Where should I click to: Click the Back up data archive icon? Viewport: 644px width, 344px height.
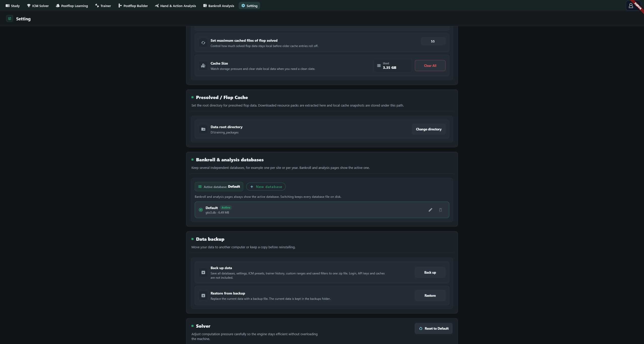pos(203,272)
